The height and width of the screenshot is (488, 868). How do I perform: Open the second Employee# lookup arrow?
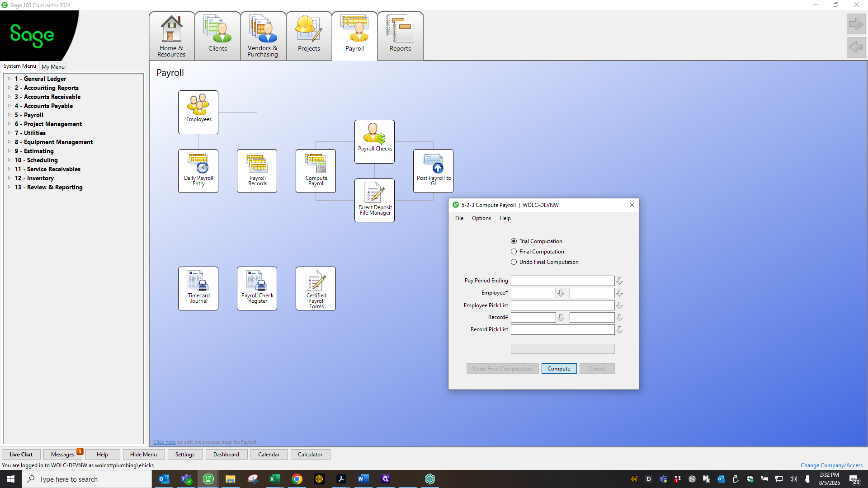[619, 293]
